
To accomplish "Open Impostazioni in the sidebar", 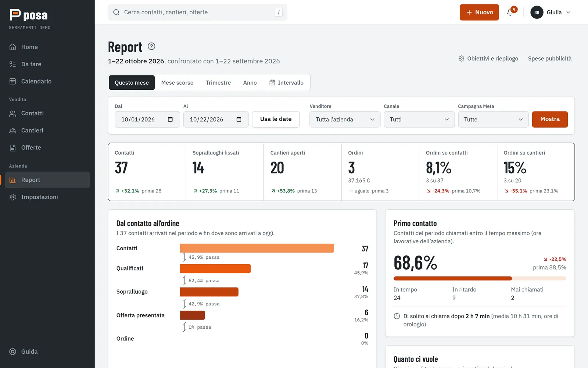I will (x=47, y=197).
